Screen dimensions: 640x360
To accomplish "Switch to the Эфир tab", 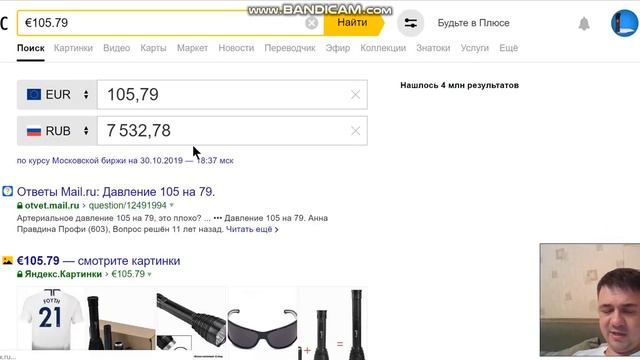I will (338, 48).
